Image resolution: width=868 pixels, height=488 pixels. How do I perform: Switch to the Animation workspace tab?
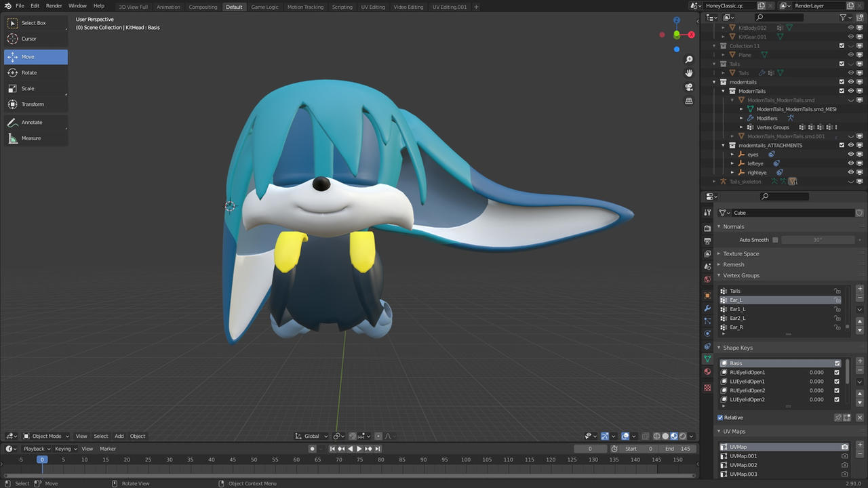click(168, 7)
